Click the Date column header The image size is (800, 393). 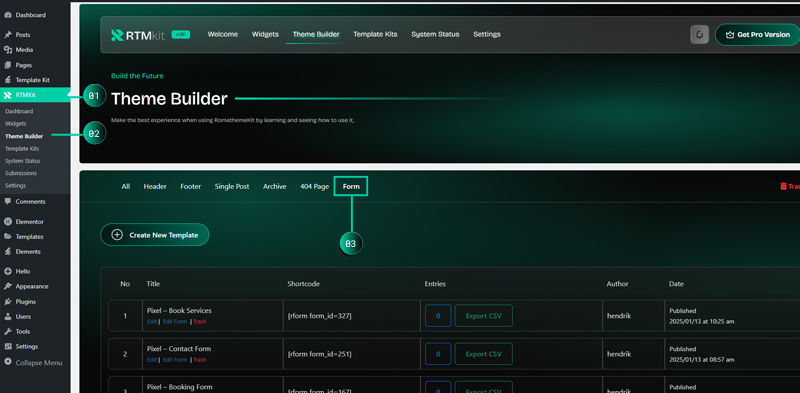coord(676,284)
